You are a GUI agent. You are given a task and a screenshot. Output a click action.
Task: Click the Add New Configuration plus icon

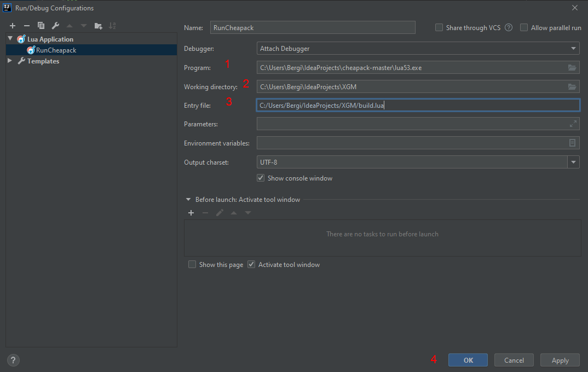point(13,26)
